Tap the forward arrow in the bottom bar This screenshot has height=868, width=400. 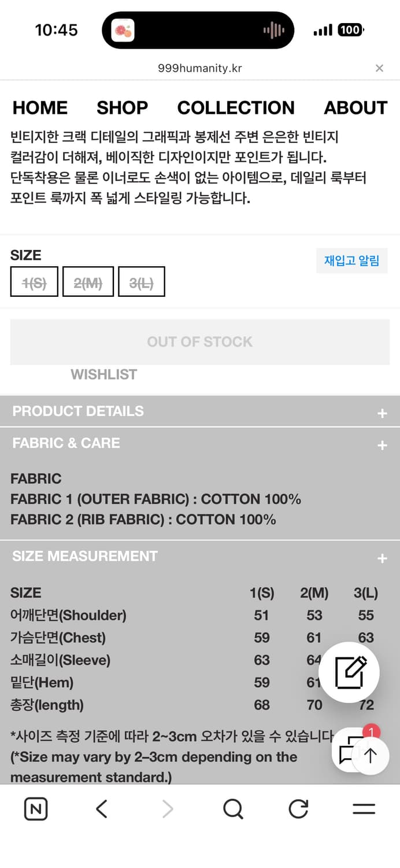[168, 809]
